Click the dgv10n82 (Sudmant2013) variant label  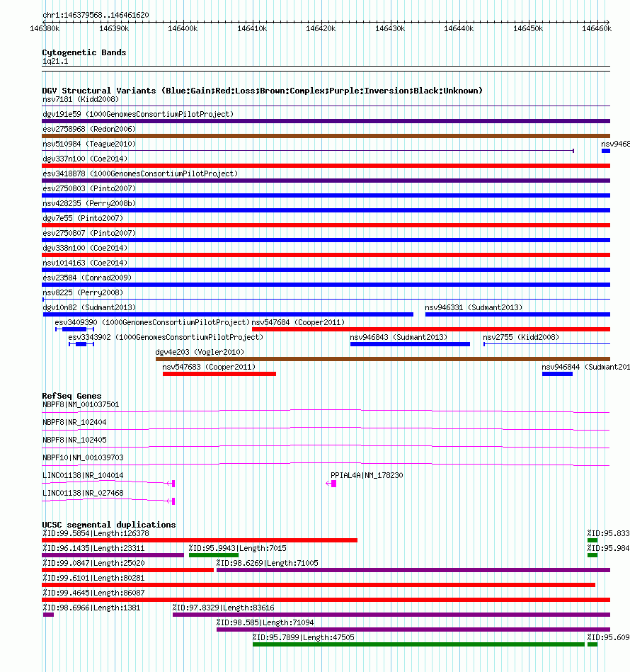[x=89, y=308]
